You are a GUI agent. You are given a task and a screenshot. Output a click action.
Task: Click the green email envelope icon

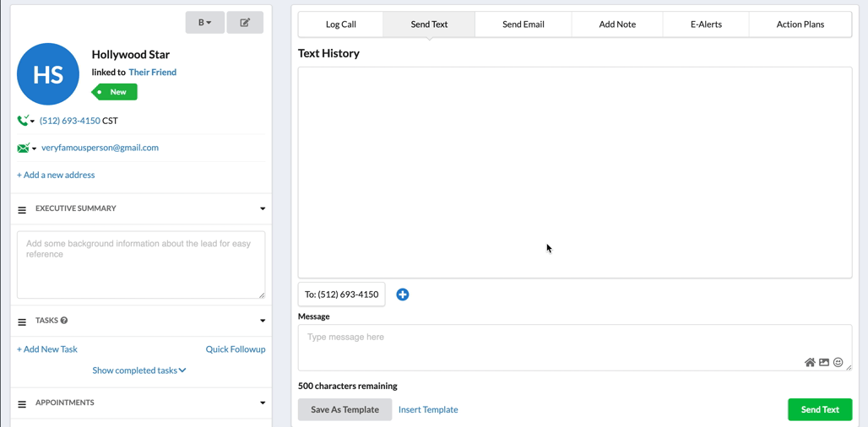(x=23, y=148)
